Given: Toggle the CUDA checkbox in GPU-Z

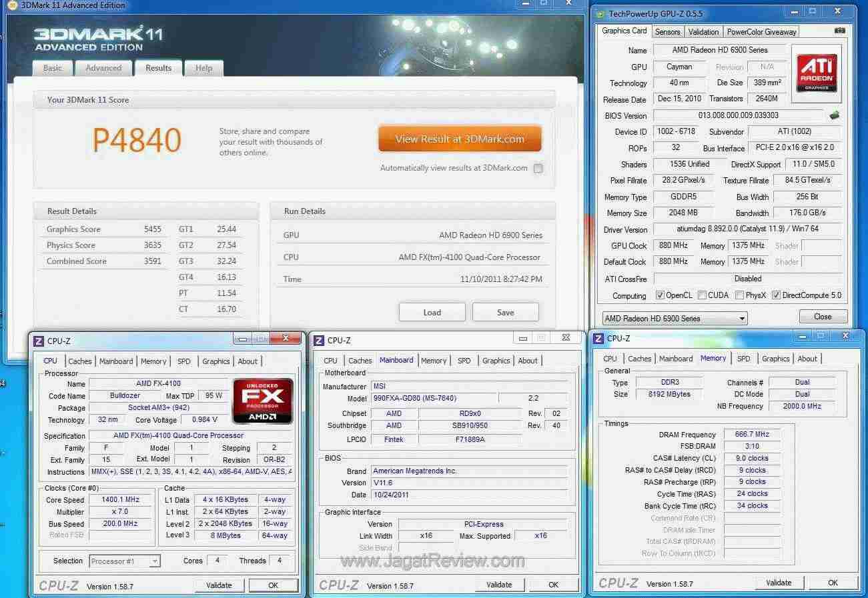Looking at the screenshot, I should (x=702, y=295).
